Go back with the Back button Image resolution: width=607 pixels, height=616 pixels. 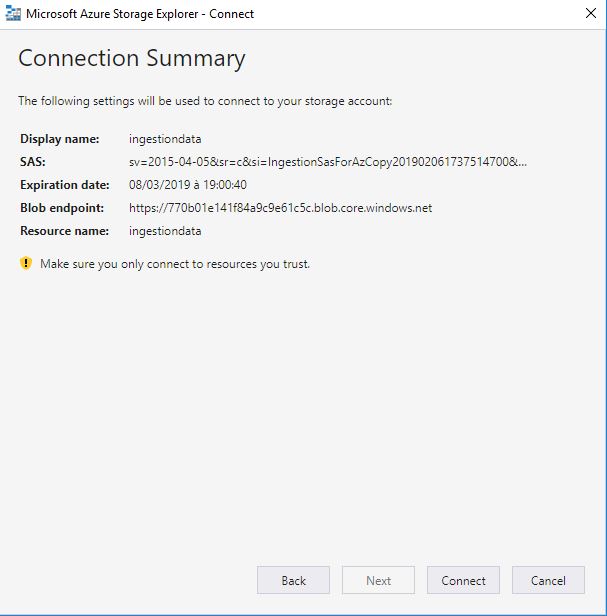point(293,580)
